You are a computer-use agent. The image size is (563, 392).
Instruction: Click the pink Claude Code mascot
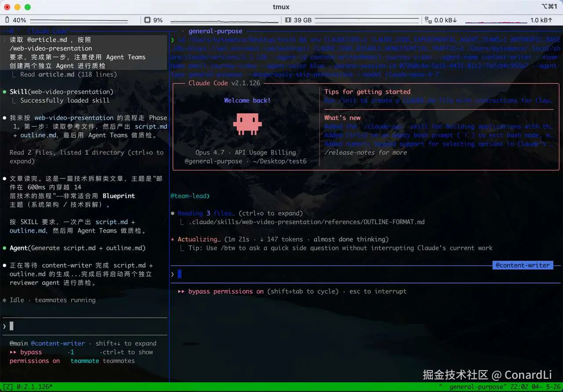247,124
